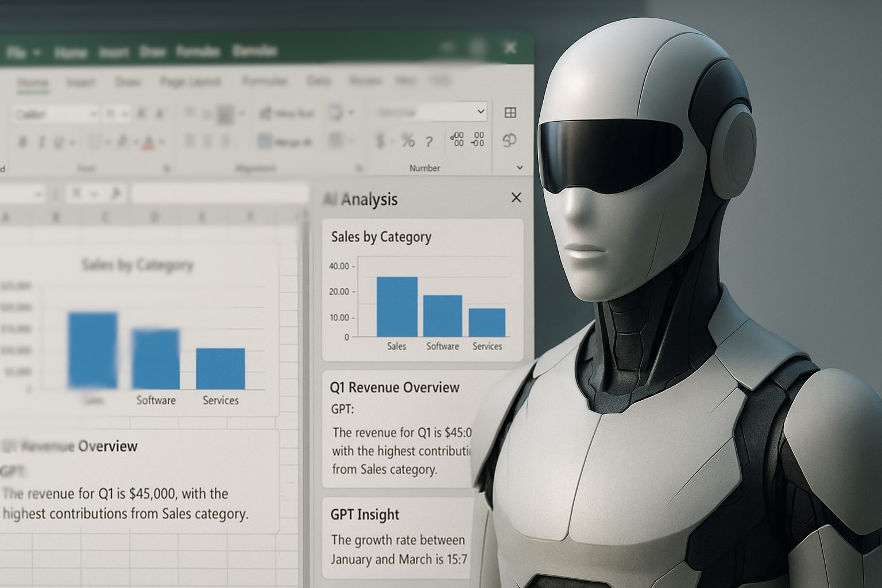
Task: Open the Alignment group dialog launcher
Action: coord(359,168)
